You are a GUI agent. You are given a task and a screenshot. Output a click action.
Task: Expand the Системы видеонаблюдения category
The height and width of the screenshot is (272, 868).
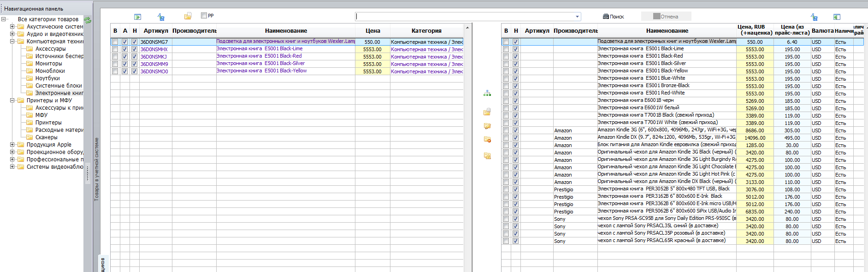[x=12, y=166]
